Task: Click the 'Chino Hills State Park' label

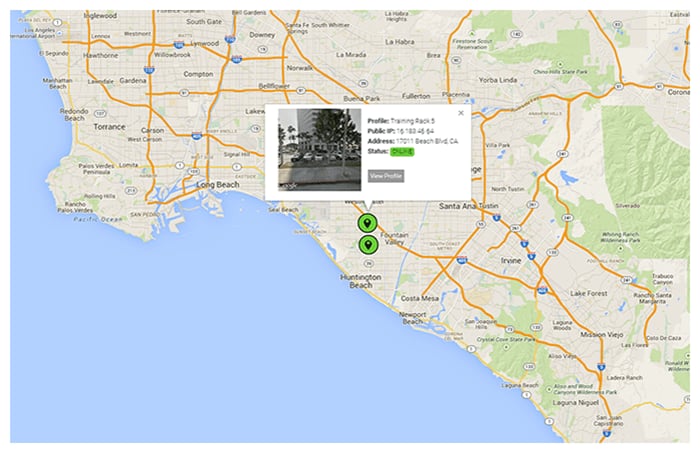Action: click(x=561, y=71)
